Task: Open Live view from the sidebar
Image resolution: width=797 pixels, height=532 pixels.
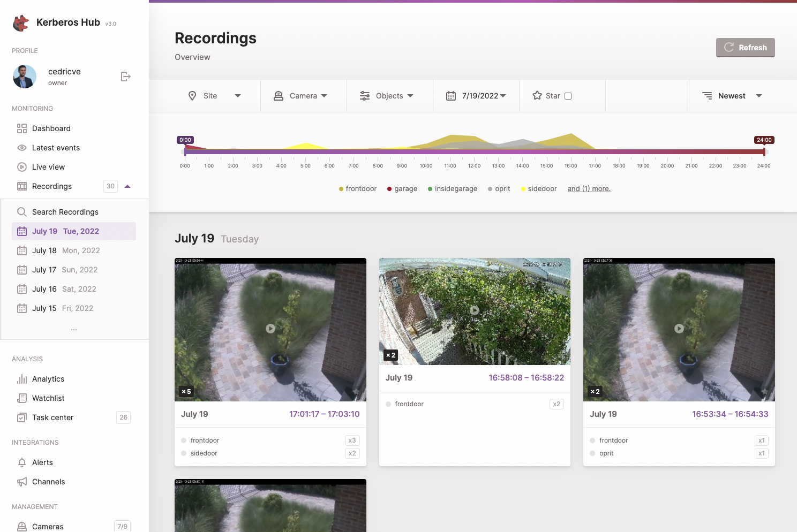Action: pyautogui.click(x=48, y=167)
